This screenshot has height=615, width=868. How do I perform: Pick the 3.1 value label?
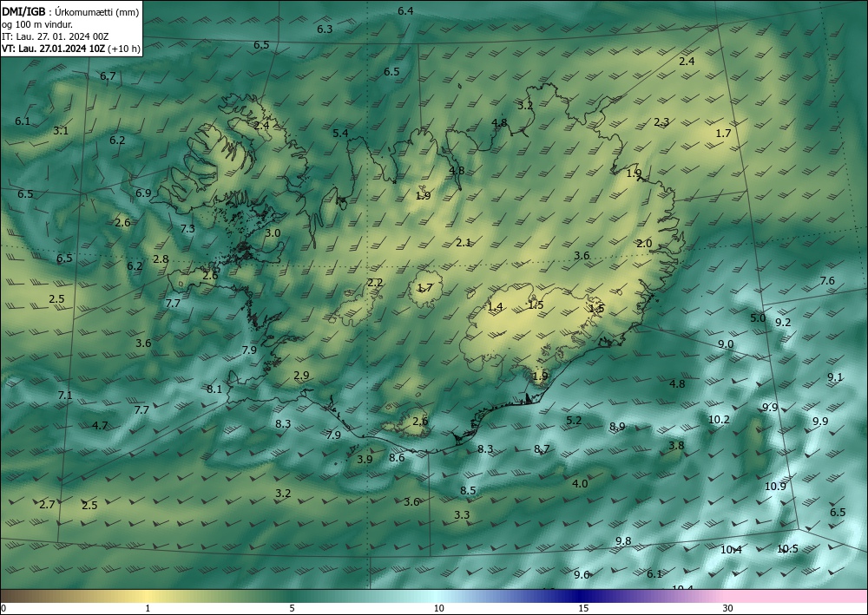coord(61,131)
